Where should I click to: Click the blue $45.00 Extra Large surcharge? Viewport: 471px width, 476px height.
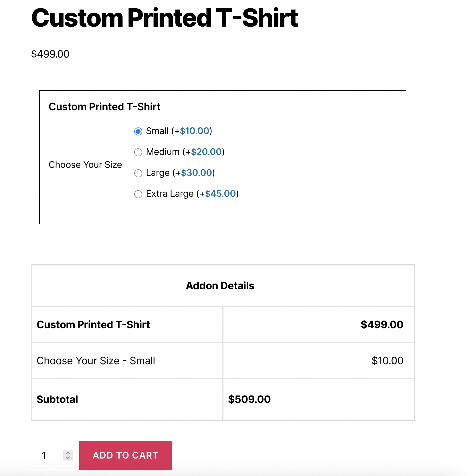tap(220, 194)
